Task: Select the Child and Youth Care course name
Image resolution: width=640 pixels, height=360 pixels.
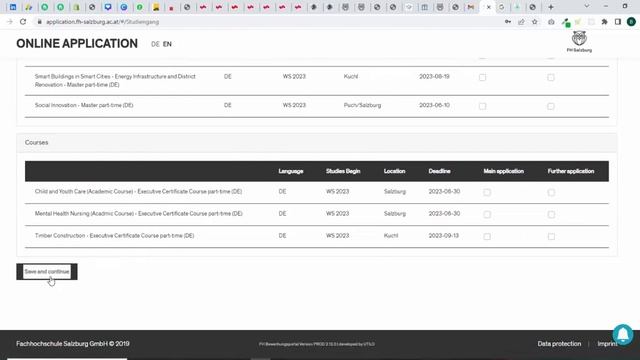Action: coord(138,191)
